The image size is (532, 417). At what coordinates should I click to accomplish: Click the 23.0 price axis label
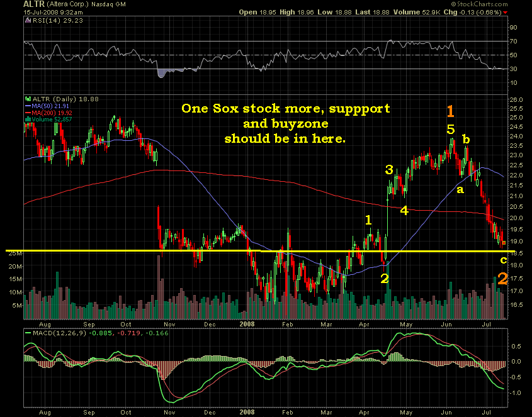516,155
